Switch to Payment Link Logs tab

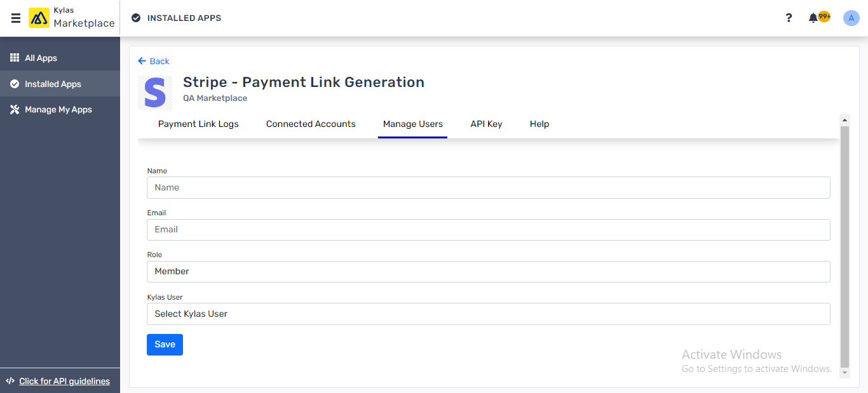pyautogui.click(x=198, y=124)
